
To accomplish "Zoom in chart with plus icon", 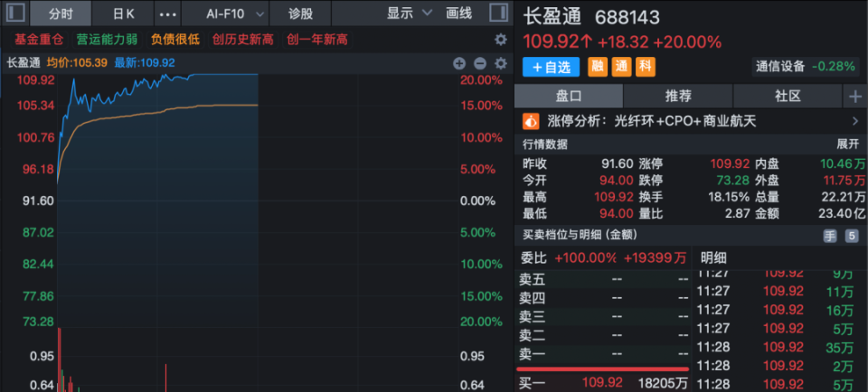I will pos(459,63).
